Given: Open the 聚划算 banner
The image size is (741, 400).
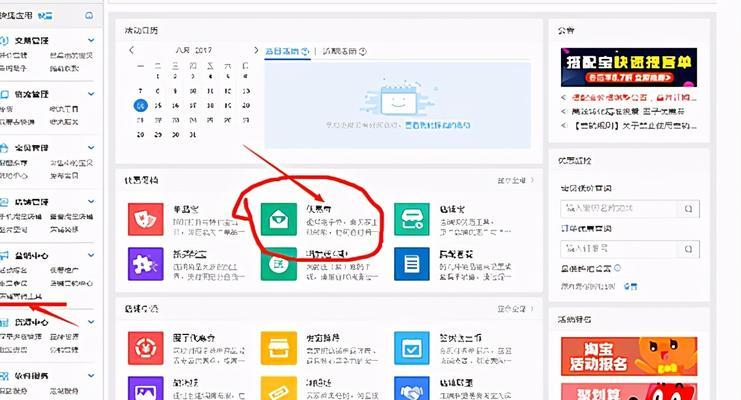Looking at the screenshot, I should pyautogui.click(x=629, y=391).
